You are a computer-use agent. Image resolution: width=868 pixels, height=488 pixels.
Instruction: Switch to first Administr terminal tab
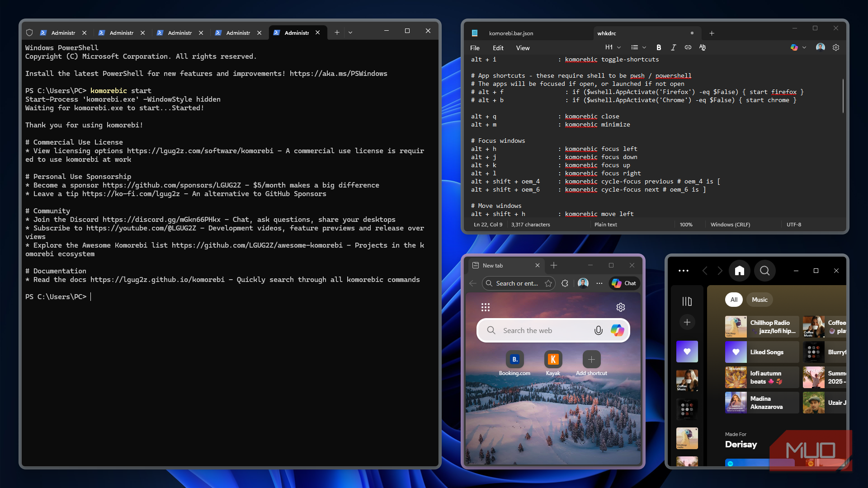click(x=63, y=33)
